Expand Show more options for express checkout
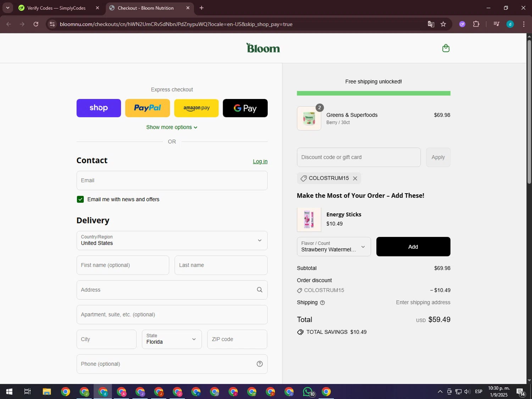The width and height of the screenshot is (532, 399). click(172, 127)
